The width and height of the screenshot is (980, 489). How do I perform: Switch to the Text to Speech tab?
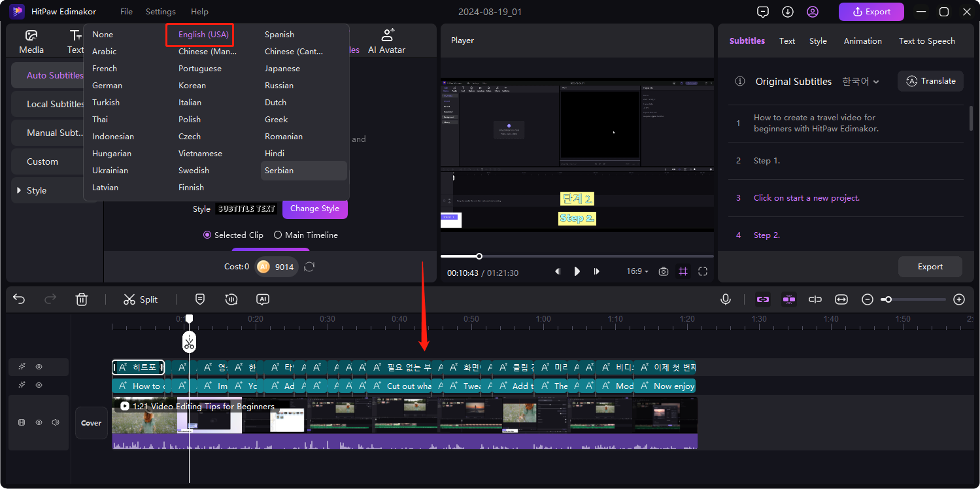[926, 41]
